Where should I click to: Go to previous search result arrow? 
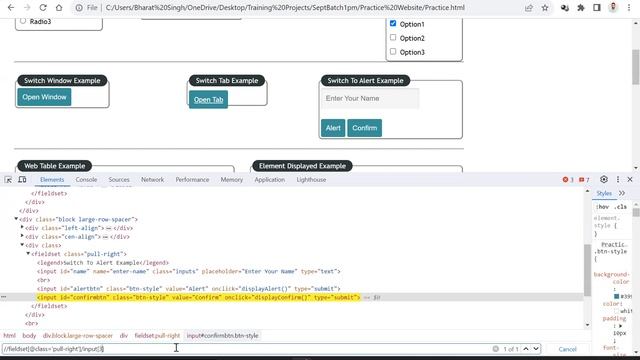coord(526,349)
